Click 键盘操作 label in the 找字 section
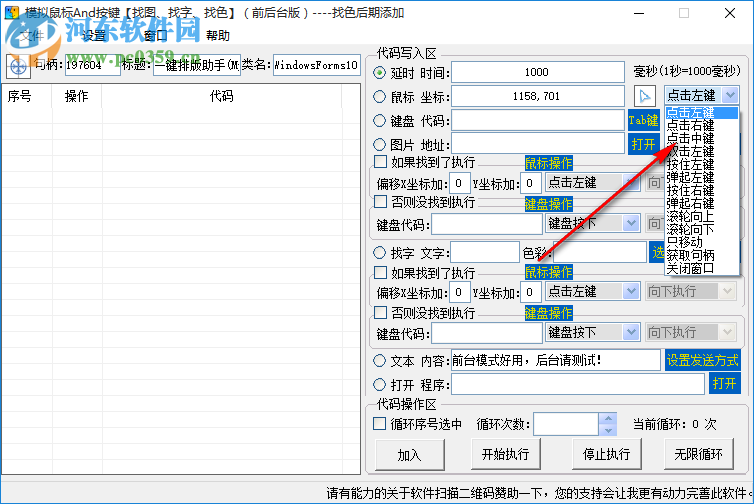Image resolution: width=754 pixels, height=504 pixels. click(x=549, y=314)
